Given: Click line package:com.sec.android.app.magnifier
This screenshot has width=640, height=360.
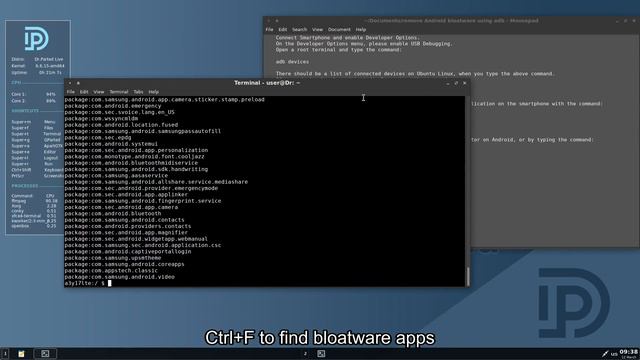Looking at the screenshot, I should 126,233.
